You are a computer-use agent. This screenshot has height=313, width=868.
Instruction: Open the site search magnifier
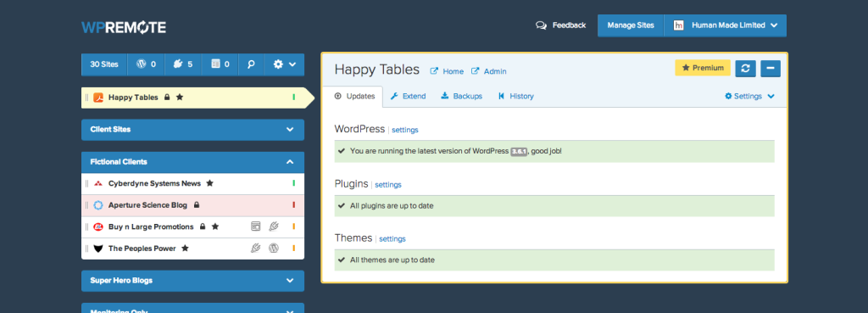click(251, 64)
